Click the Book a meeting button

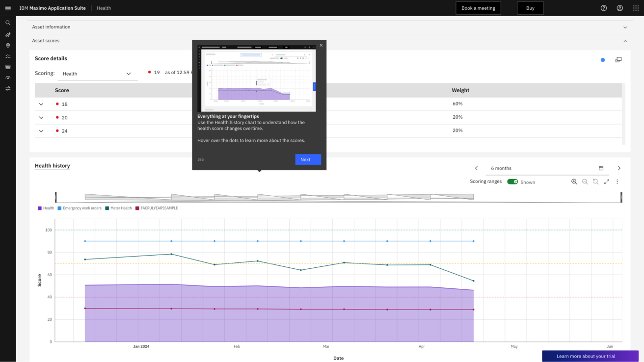(478, 8)
